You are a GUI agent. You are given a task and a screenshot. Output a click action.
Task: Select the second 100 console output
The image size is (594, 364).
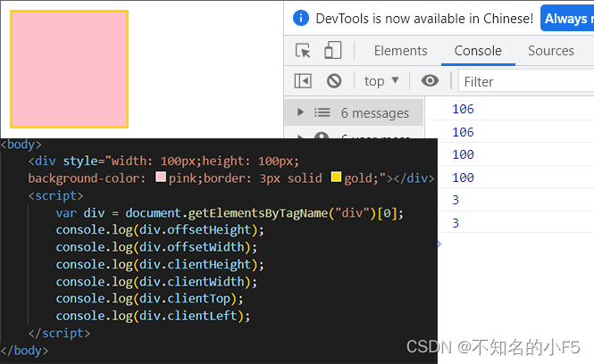tap(463, 178)
